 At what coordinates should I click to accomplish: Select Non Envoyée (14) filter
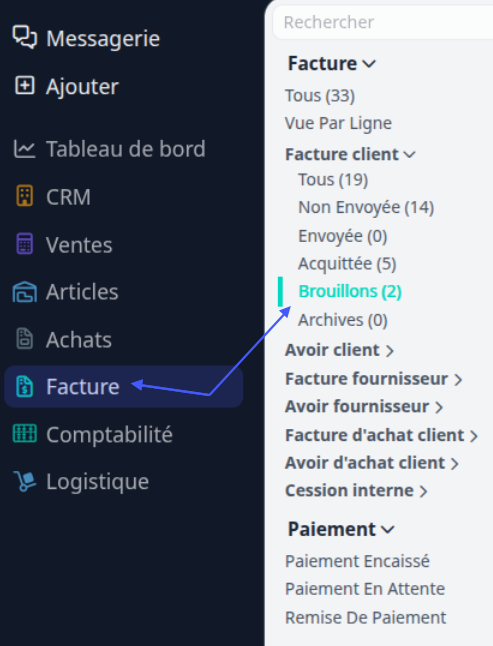point(366,207)
